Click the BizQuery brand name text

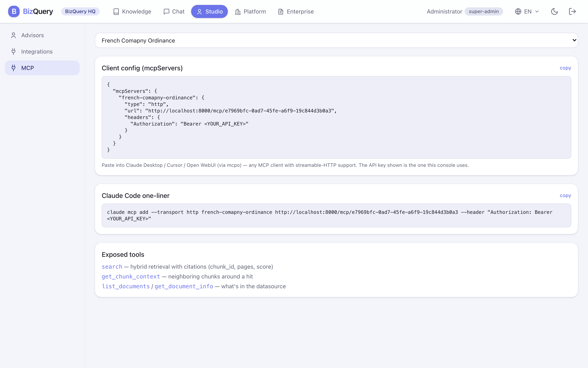point(38,11)
